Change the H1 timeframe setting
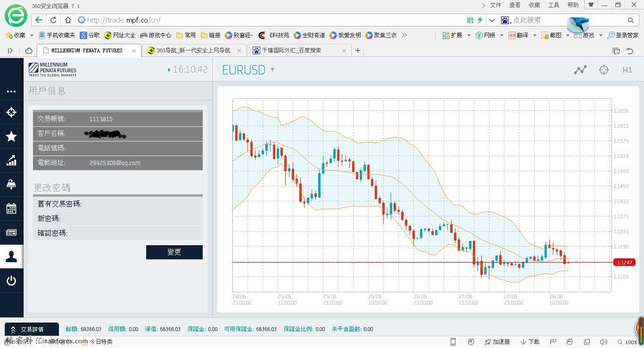 (627, 70)
